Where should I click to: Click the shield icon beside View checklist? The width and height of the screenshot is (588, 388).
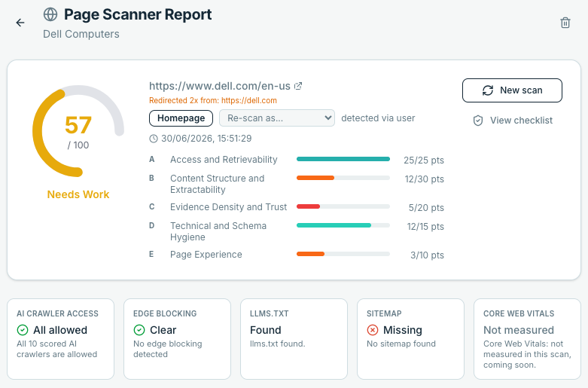tap(478, 121)
